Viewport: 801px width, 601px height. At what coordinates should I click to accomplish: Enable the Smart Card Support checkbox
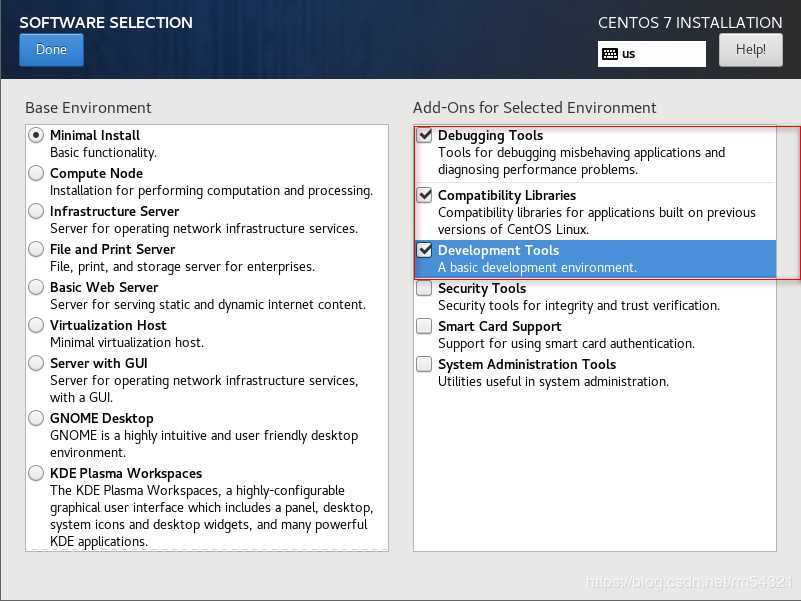tap(424, 326)
